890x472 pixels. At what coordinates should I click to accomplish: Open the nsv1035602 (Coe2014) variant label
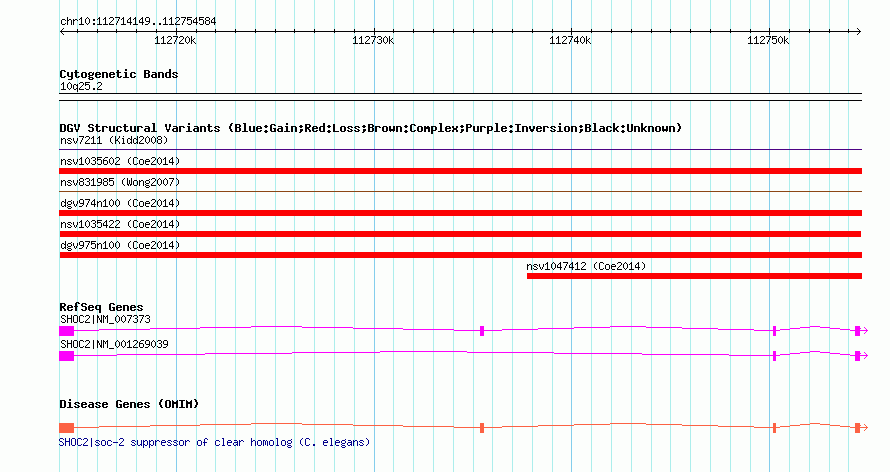point(120,162)
